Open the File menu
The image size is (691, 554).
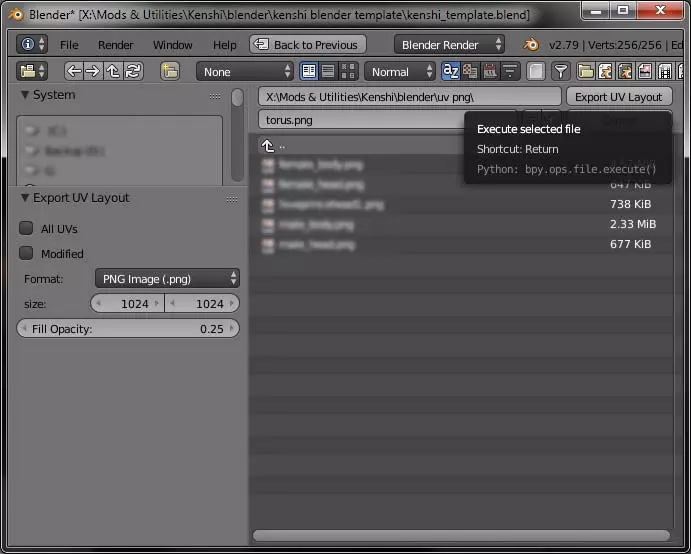coord(69,45)
